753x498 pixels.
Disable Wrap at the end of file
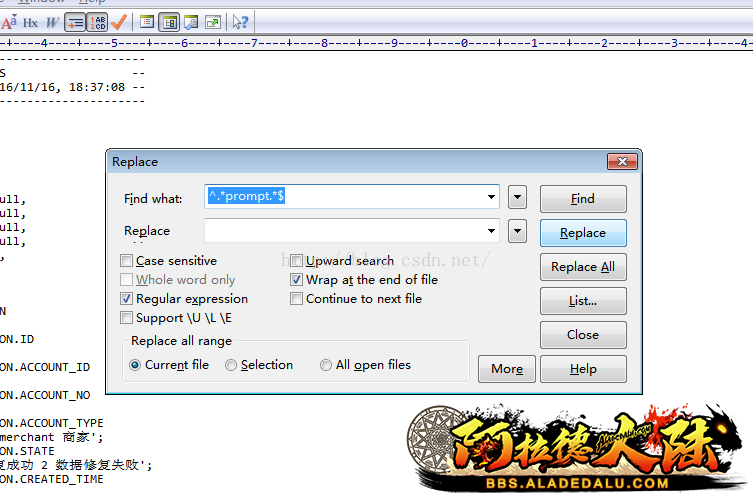tap(297, 280)
